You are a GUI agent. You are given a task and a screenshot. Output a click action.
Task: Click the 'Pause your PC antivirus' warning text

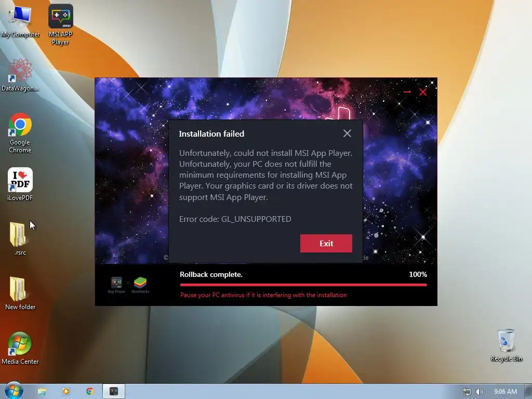click(263, 295)
